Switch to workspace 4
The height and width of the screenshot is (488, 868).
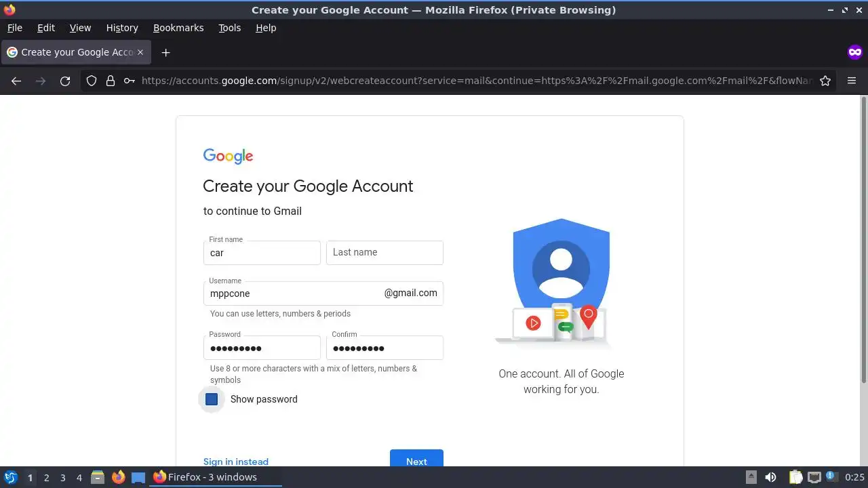coord(79,478)
